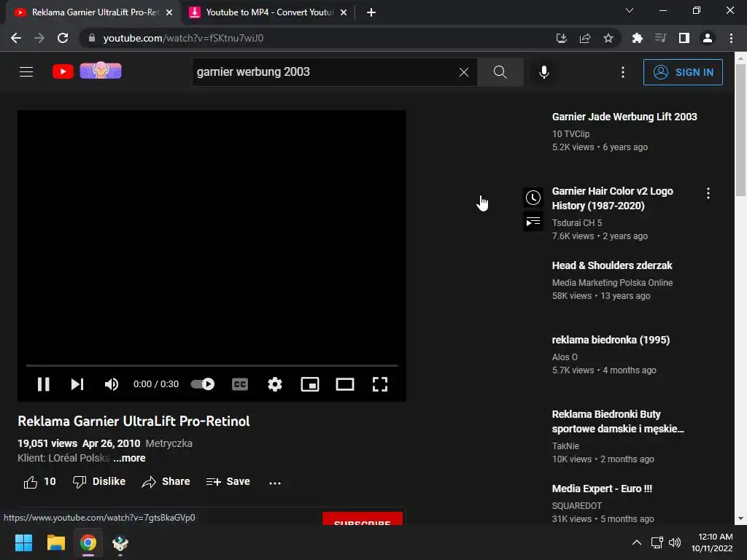Open the YouTube hamburger guide menu
747x560 pixels.
[26, 72]
